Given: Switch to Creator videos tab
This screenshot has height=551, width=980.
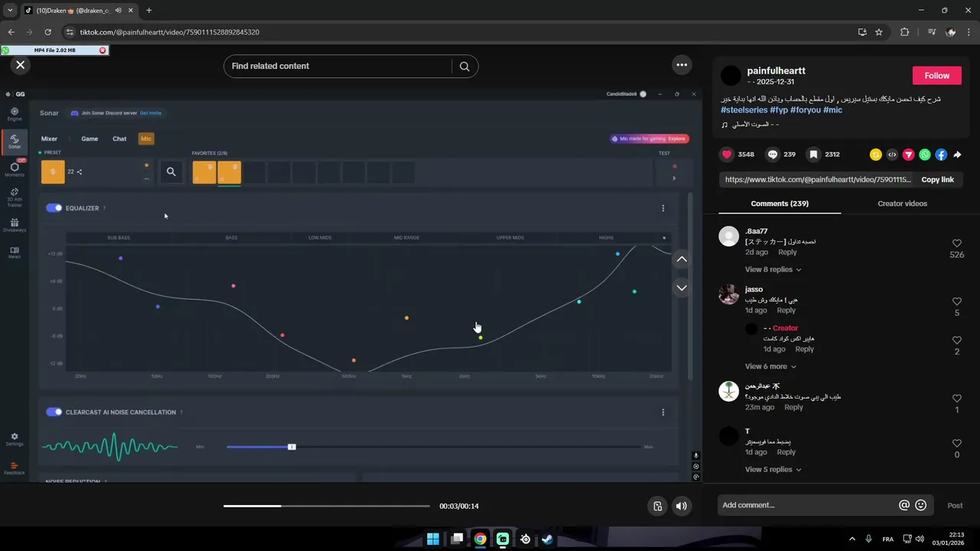Looking at the screenshot, I should (x=902, y=204).
